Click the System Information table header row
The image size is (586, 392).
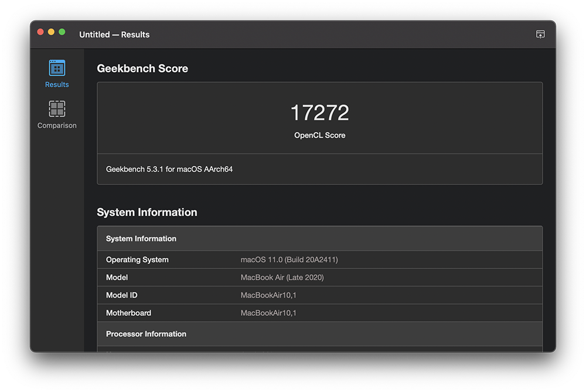coord(320,238)
